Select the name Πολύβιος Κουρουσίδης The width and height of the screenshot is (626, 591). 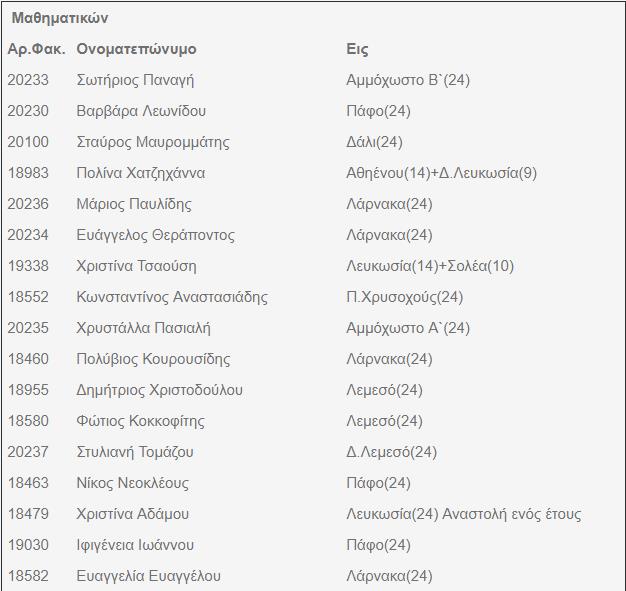(153, 359)
